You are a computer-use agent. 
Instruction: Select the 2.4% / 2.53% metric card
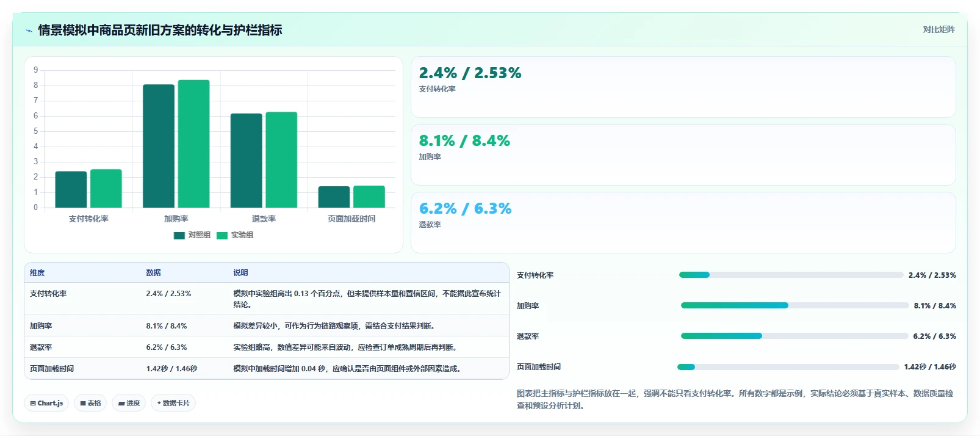[x=683, y=87]
